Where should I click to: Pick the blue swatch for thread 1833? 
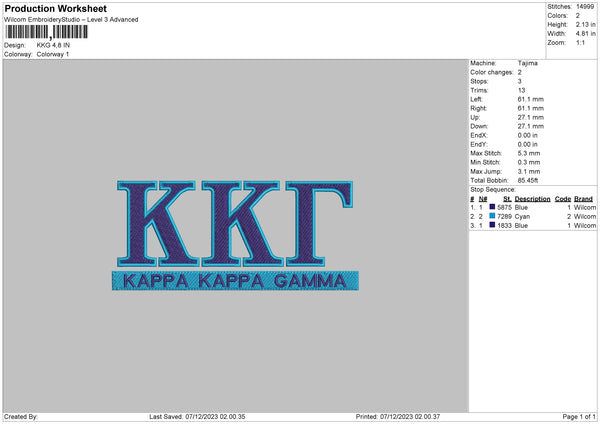pyautogui.click(x=493, y=225)
